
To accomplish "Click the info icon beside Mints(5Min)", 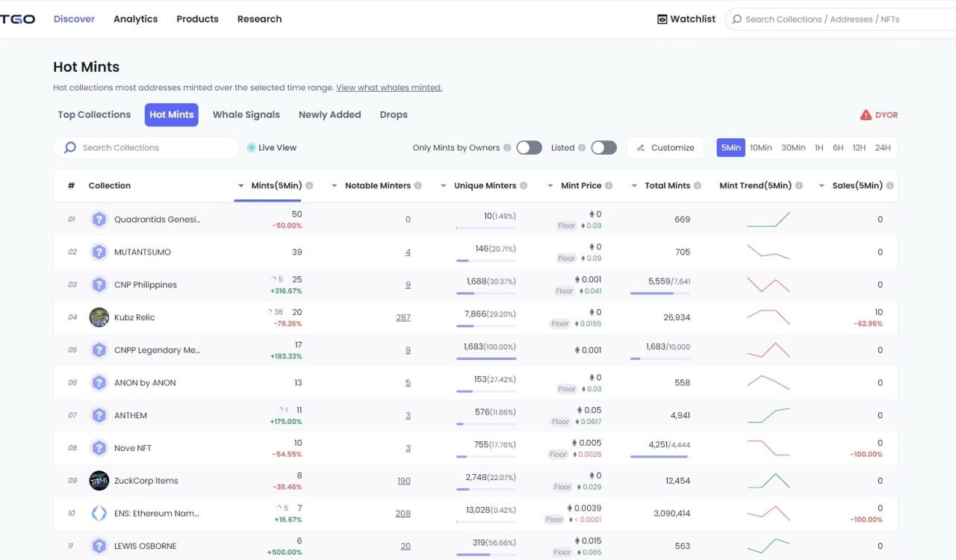I will (x=309, y=186).
